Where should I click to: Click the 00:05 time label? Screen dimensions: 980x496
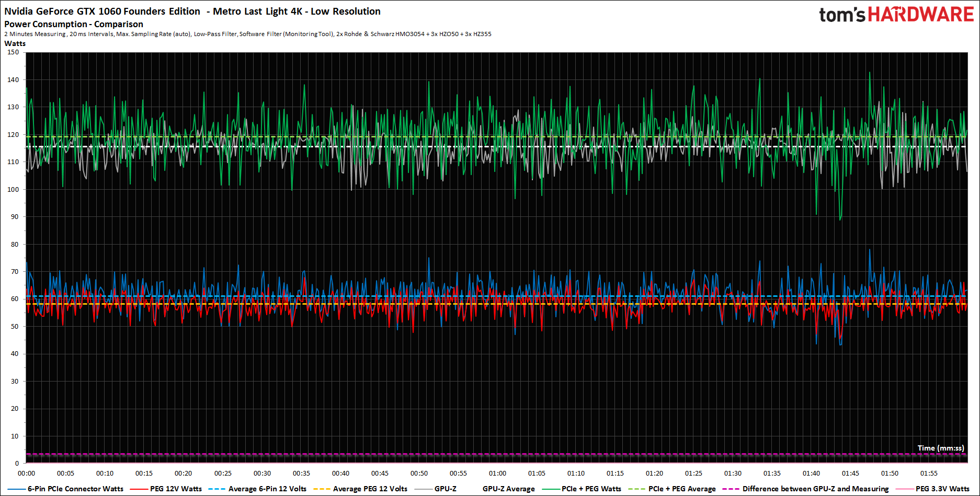click(66, 474)
